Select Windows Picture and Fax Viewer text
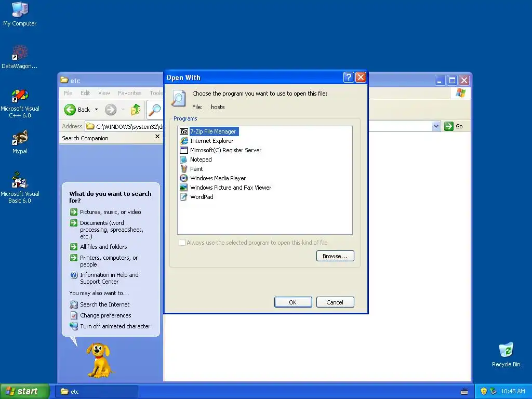This screenshot has width=532, height=399. 231,187
